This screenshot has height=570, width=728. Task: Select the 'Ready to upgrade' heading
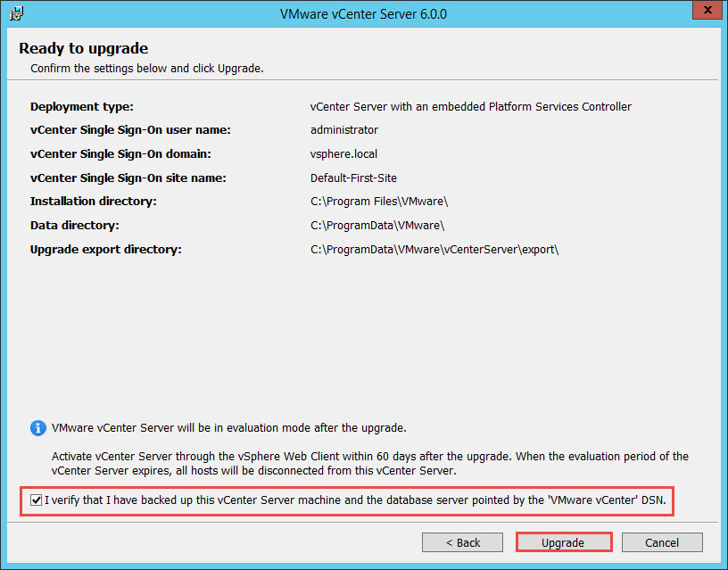click(x=83, y=47)
